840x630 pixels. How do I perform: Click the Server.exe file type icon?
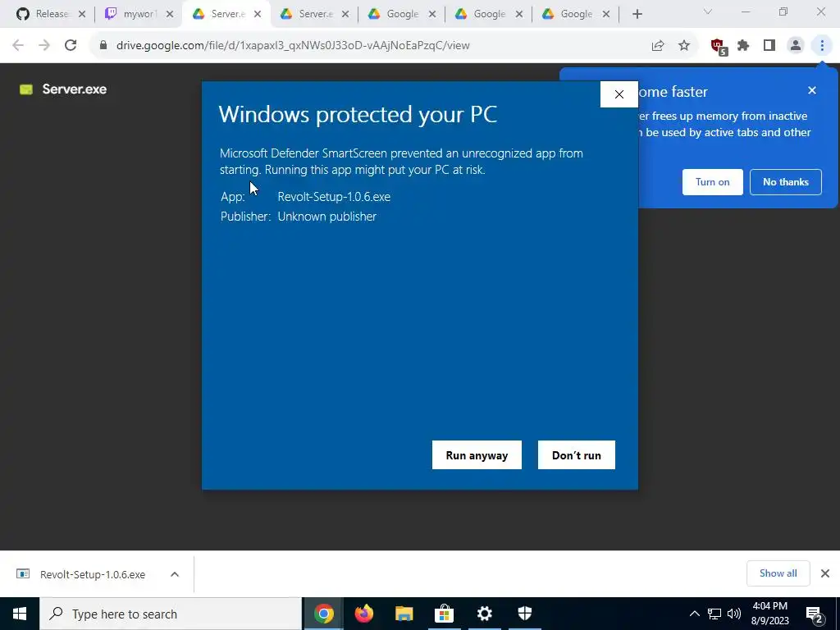pyautogui.click(x=26, y=89)
